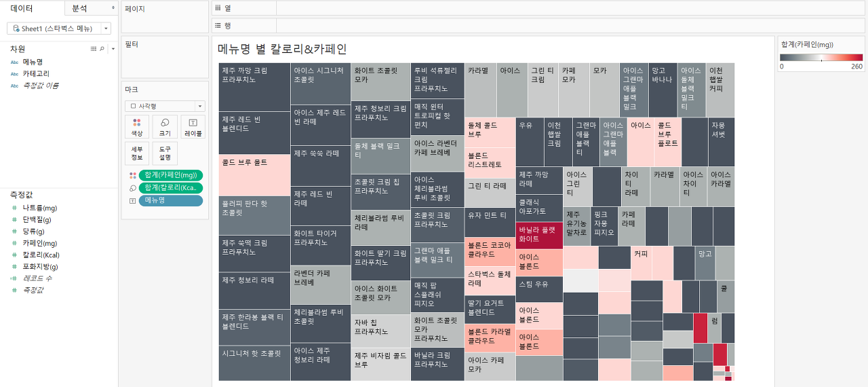Click the 세부 정보 marks button
This screenshot has height=387, width=868.
(x=137, y=153)
